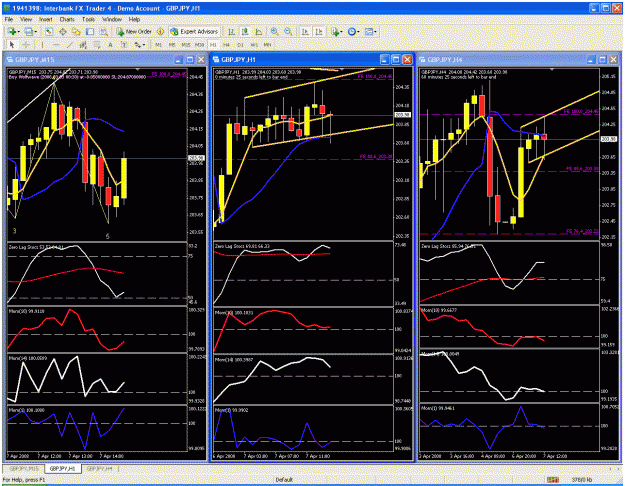
Task: Open the Strategy Tester
Action: tap(104, 31)
